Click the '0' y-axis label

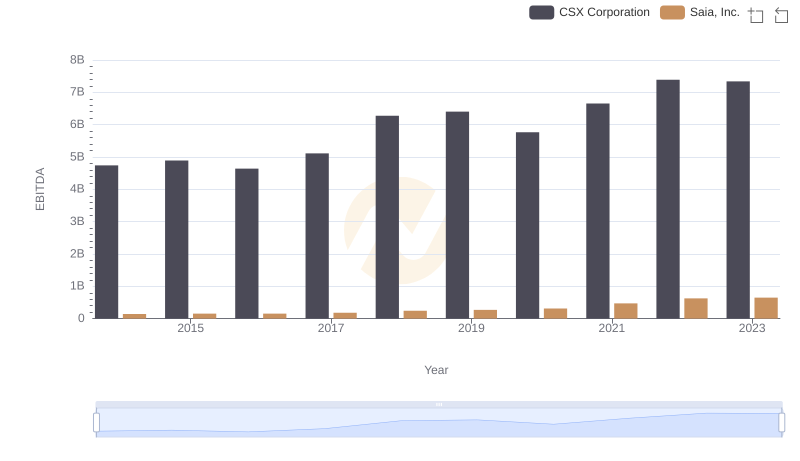point(81,318)
